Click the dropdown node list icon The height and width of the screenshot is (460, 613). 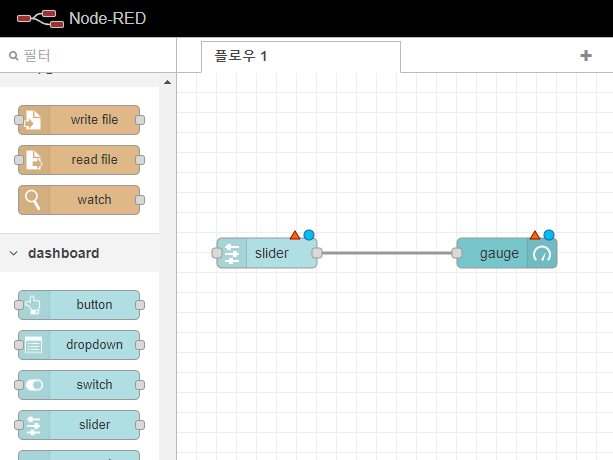tap(34, 345)
